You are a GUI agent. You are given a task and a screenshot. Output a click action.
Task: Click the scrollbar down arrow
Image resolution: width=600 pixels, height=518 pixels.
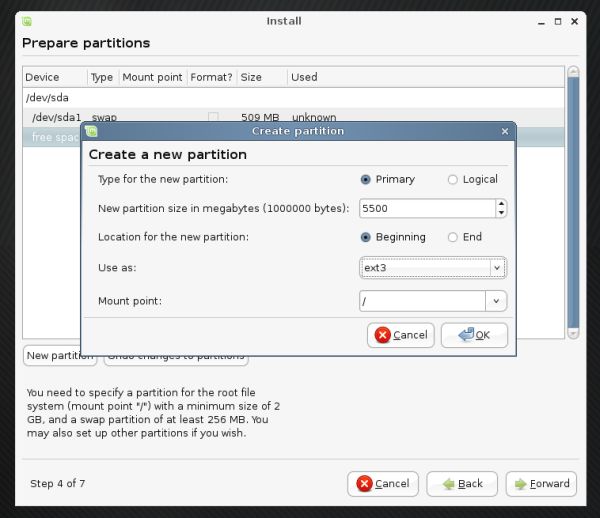click(573, 334)
